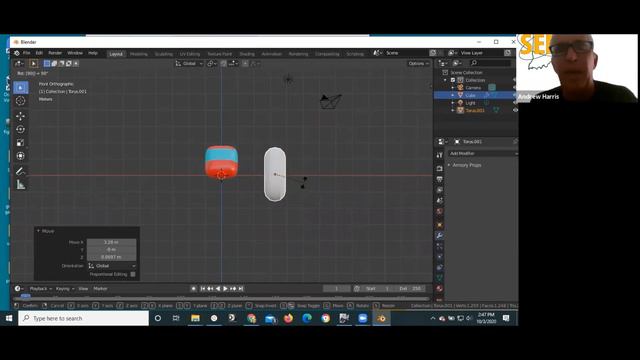Open the Orientation Global dropdown in Move panel
The image size is (640, 360).
click(112, 266)
